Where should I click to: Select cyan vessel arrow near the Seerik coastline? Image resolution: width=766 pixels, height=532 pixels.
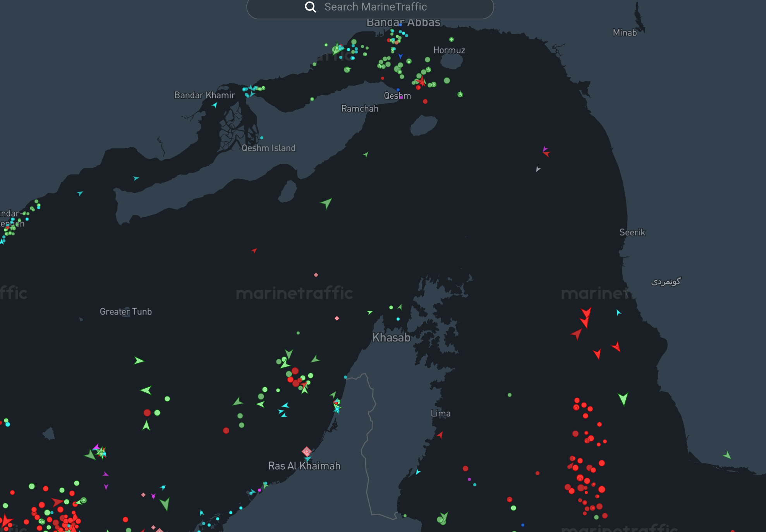[x=618, y=312]
